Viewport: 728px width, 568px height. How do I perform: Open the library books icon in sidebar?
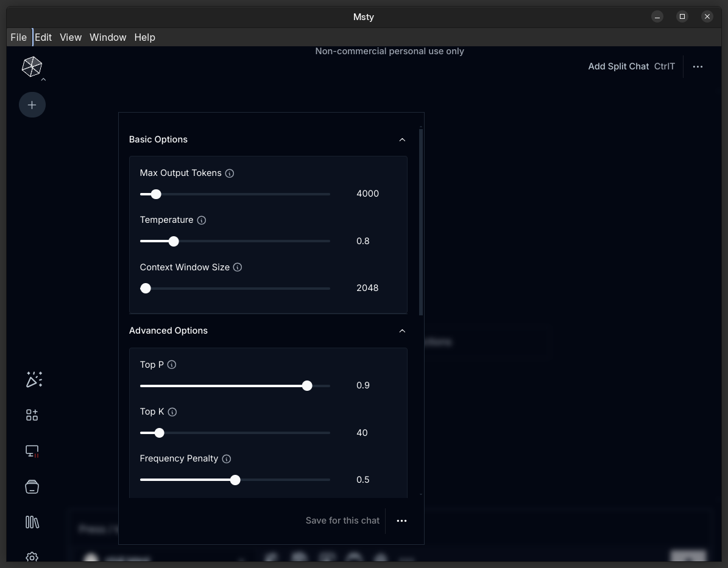[32, 522]
